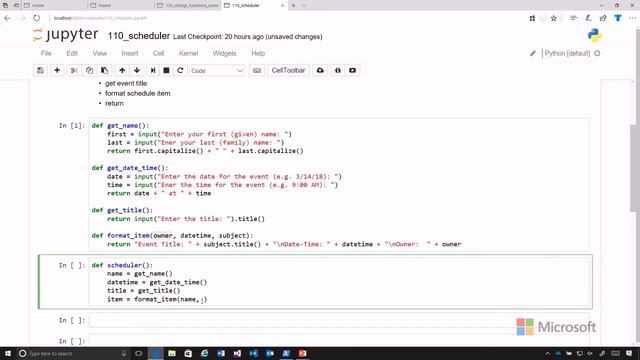This screenshot has height=360, width=640.
Task: Open the Widgets menu
Action: pyautogui.click(x=224, y=53)
